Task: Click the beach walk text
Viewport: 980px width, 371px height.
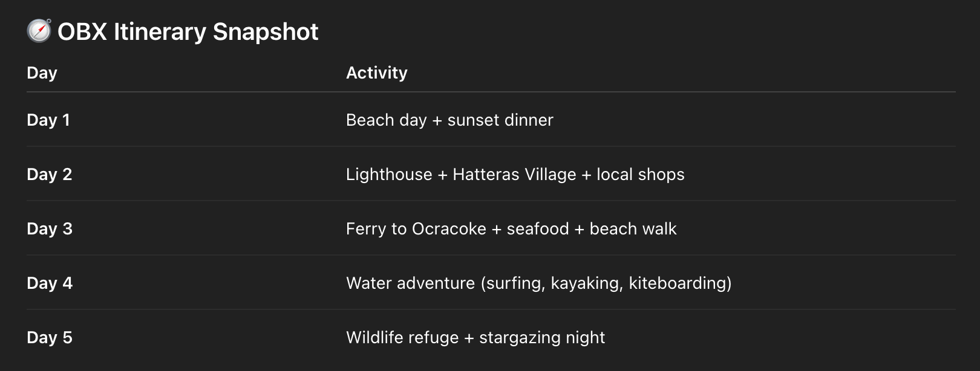Action: pos(633,229)
